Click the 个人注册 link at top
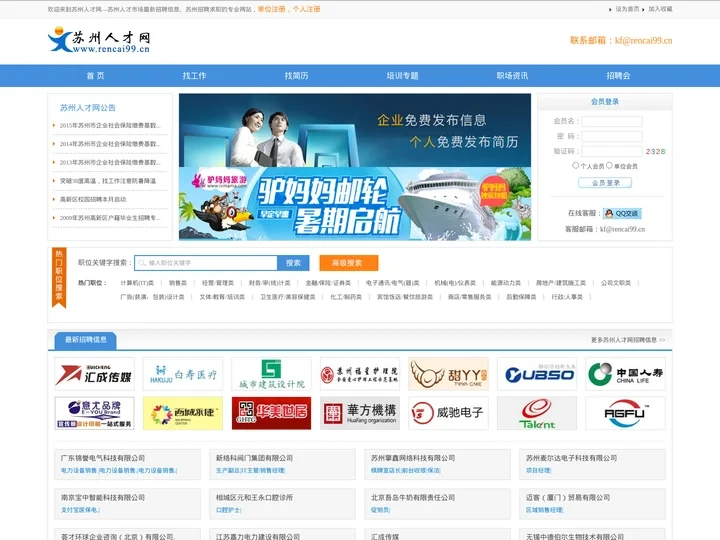Viewport: 720px width, 540px height. [x=306, y=9]
